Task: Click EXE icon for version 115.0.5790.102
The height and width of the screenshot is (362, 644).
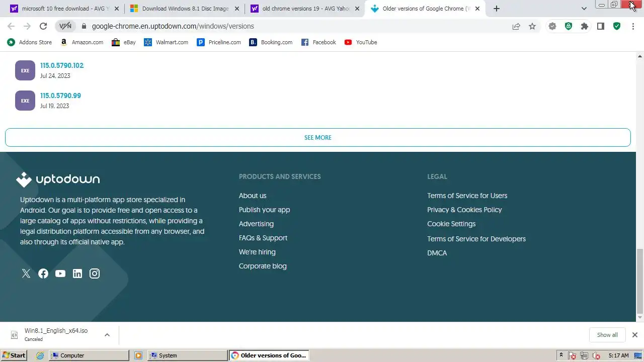Action: click(x=25, y=70)
